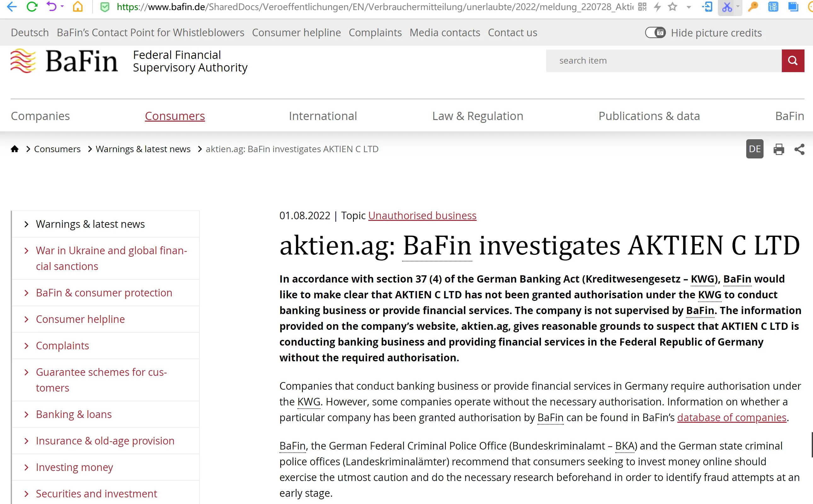Open the screenshot tool dropdown arrow
This screenshot has width=813, height=504.
click(738, 7)
